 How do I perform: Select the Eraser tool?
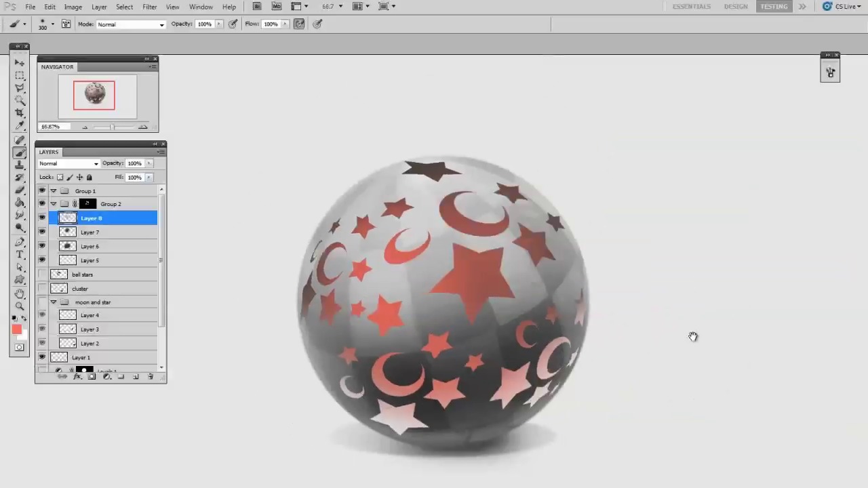tap(20, 190)
